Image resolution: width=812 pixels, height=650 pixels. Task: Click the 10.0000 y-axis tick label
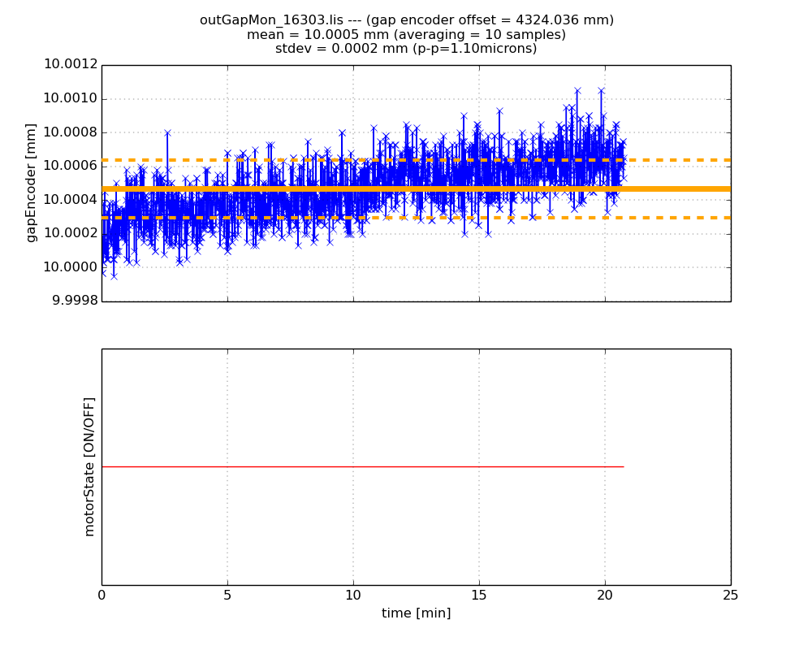71,267
